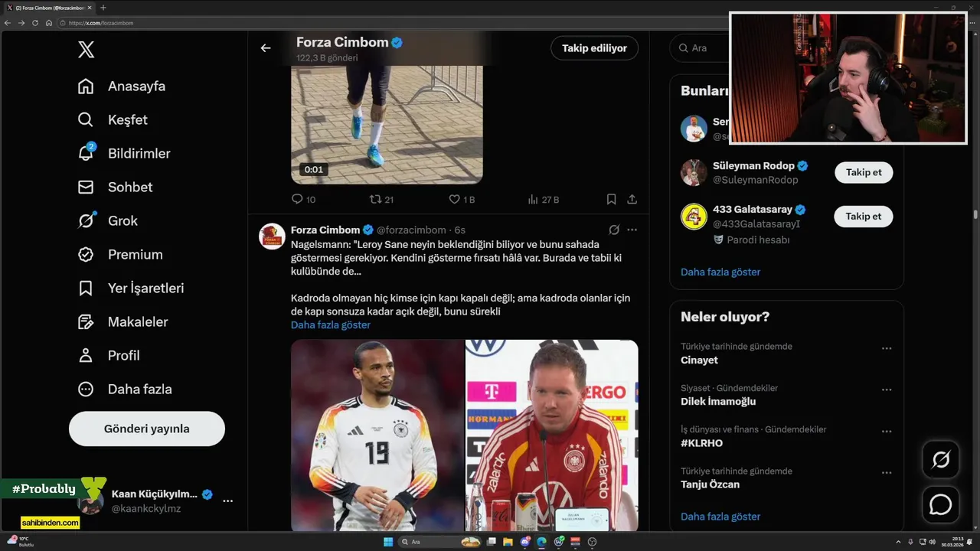Open account menu dots beside Kaan Küçükyılmaz
This screenshot has height=551, width=980.
click(x=227, y=500)
